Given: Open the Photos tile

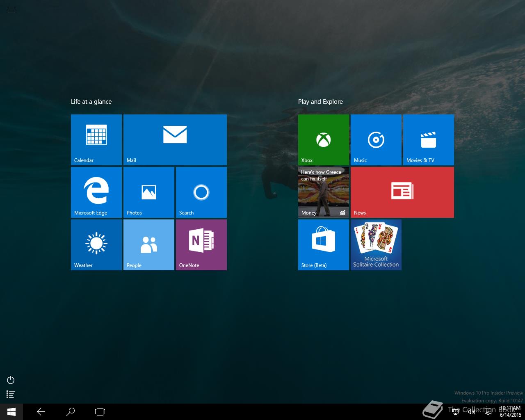Looking at the screenshot, I should [149, 192].
